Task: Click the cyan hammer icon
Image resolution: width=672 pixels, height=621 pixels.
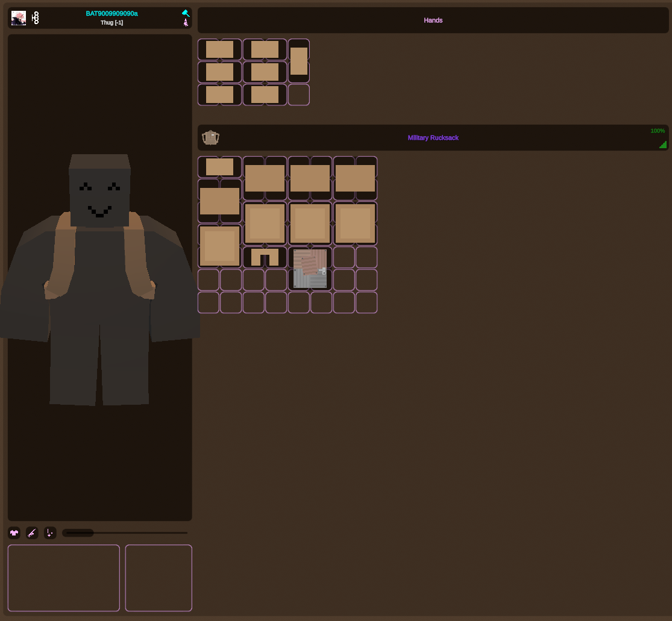Action: coord(186,13)
